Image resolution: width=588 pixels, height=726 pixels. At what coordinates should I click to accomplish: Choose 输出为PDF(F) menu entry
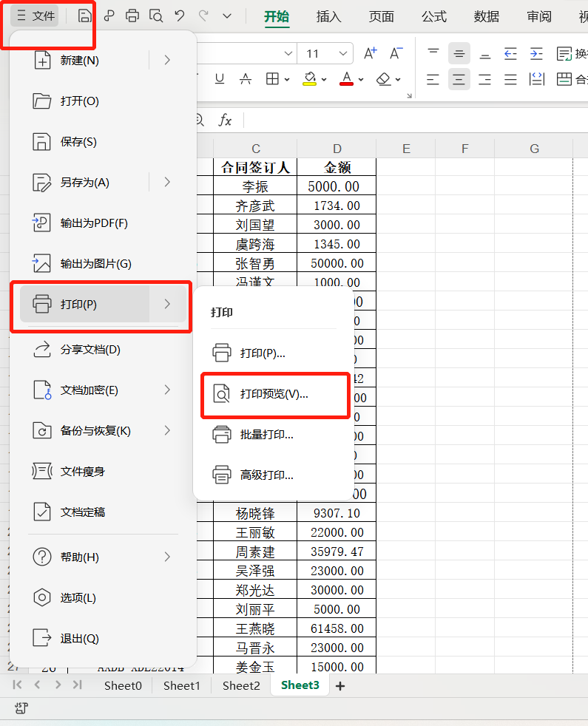(x=103, y=223)
